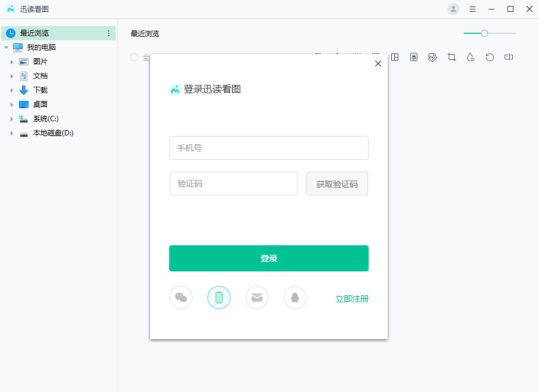
Task: Expand the 系统(C:) drive arrow
Action: coord(12,119)
